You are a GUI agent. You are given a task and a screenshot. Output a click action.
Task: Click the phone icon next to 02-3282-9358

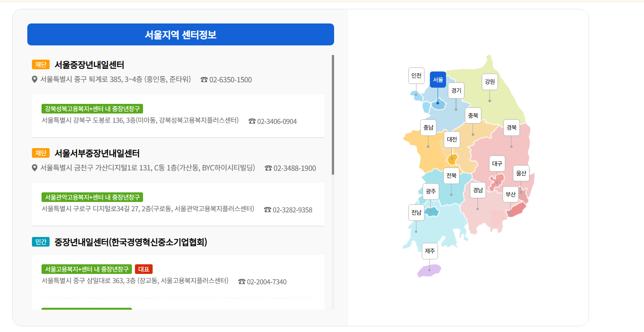click(x=268, y=210)
